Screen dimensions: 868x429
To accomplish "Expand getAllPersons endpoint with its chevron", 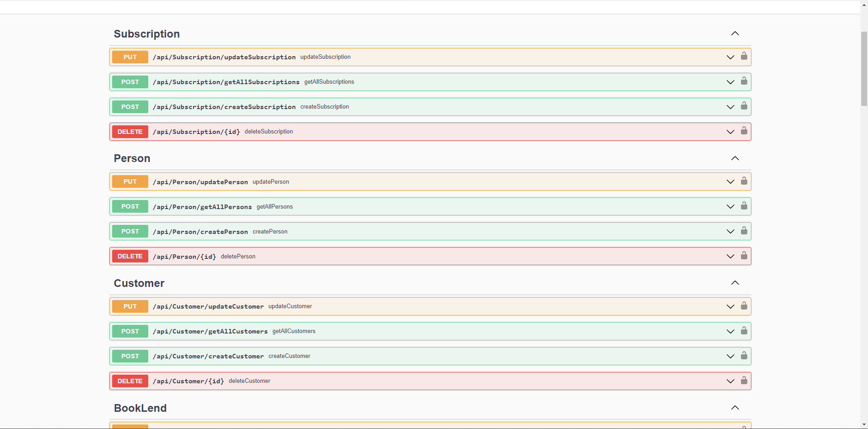I will click(730, 207).
